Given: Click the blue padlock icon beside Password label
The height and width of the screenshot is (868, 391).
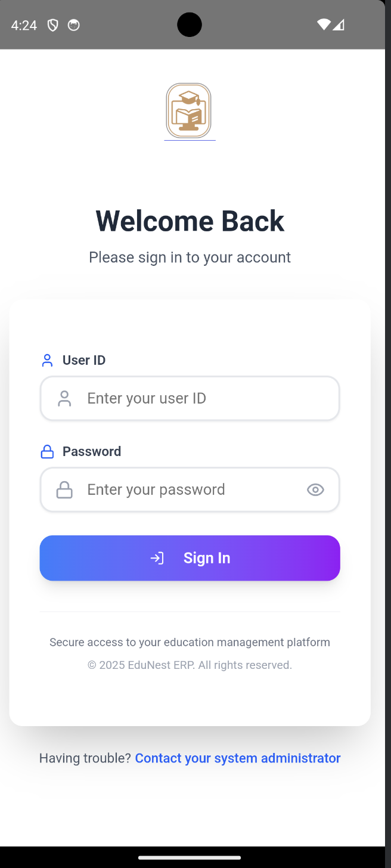Looking at the screenshot, I should 47,451.
